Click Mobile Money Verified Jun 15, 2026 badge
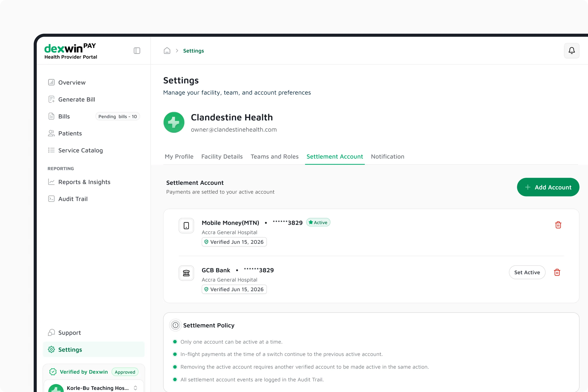The height and width of the screenshot is (392, 588). (x=234, y=242)
